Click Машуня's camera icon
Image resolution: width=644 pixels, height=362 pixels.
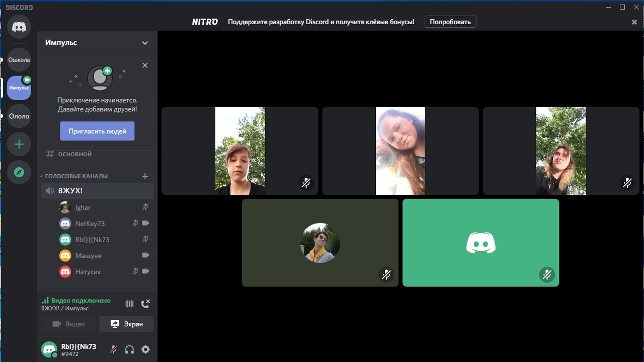pyautogui.click(x=145, y=255)
